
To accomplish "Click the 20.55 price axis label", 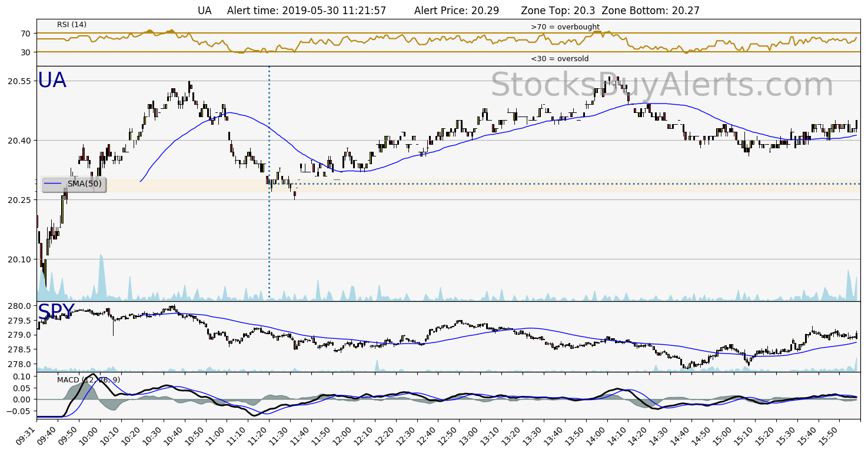I will pyautogui.click(x=19, y=81).
